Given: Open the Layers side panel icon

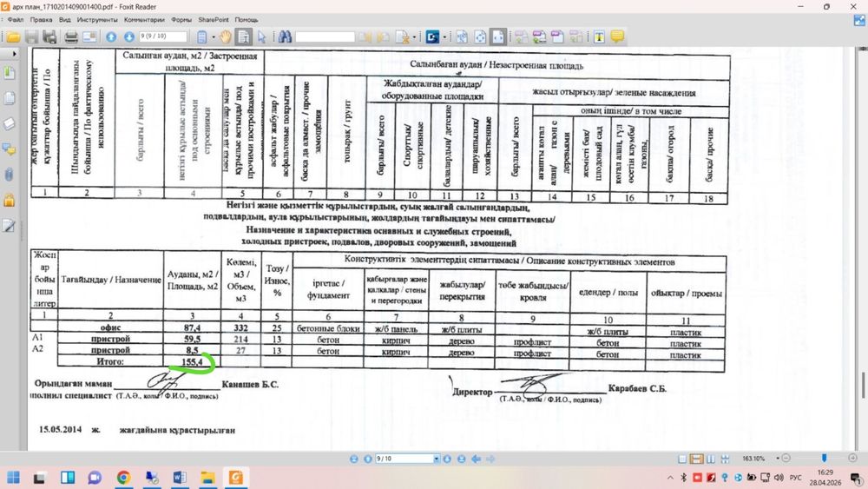Looking at the screenshot, I should [9, 124].
